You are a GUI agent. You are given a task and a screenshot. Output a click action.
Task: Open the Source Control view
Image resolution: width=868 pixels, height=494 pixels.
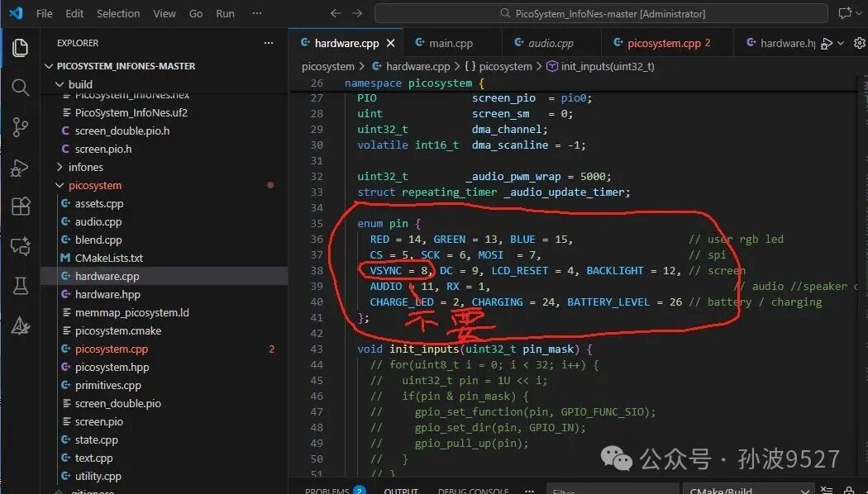pyautogui.click(x=21, y=127)
